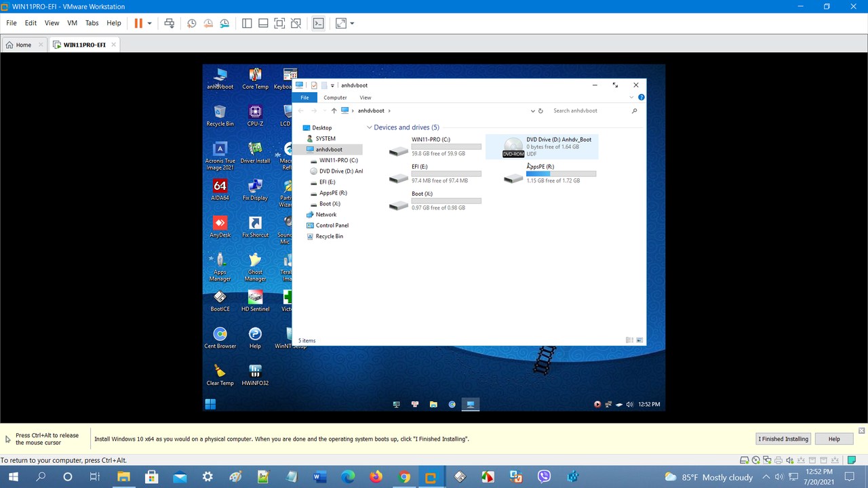868x488 pixels.
Task: Select the AppsPE (R:) usage bar
Action: 561,174
